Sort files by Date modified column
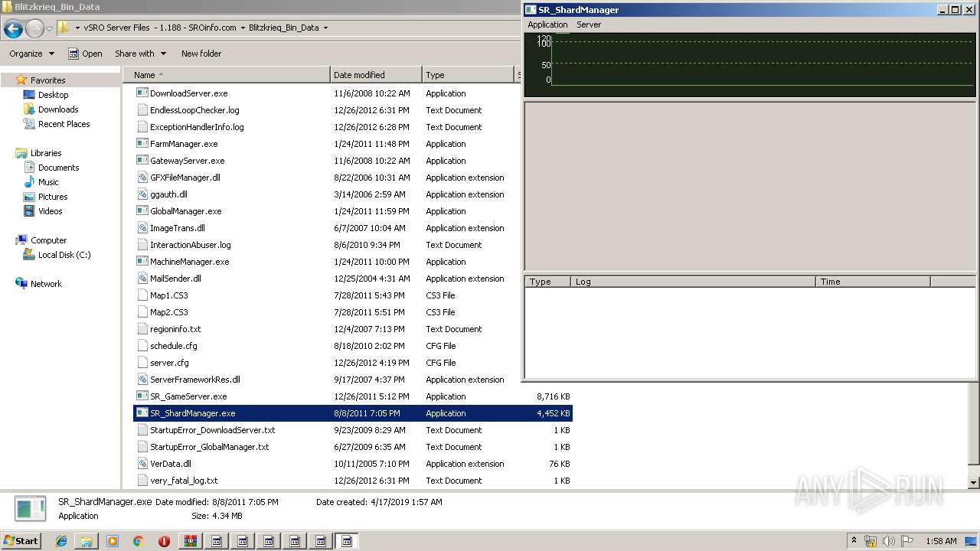 pos(376,75)
